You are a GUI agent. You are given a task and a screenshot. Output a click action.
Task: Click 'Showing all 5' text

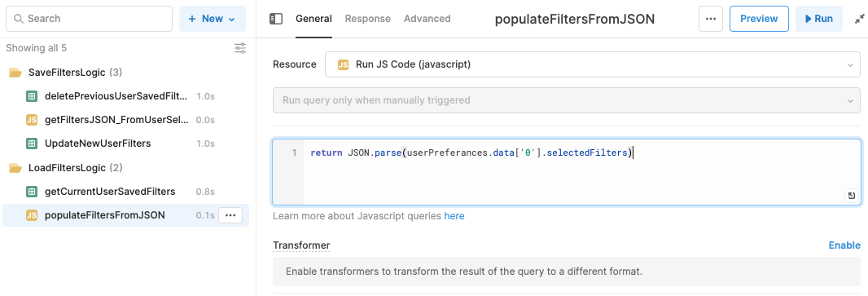[x=36, y=48]
